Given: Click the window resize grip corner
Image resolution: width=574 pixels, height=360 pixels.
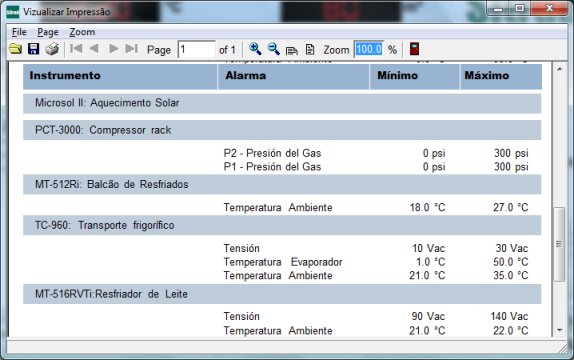Looking at the screenshot, I should pyautogui.click(x=562, y=349).
